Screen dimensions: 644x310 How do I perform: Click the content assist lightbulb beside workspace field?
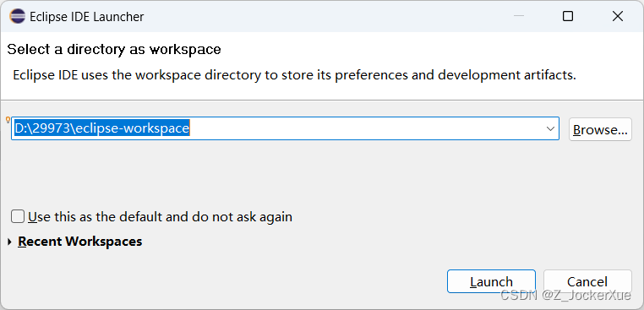tap(8, 120)
